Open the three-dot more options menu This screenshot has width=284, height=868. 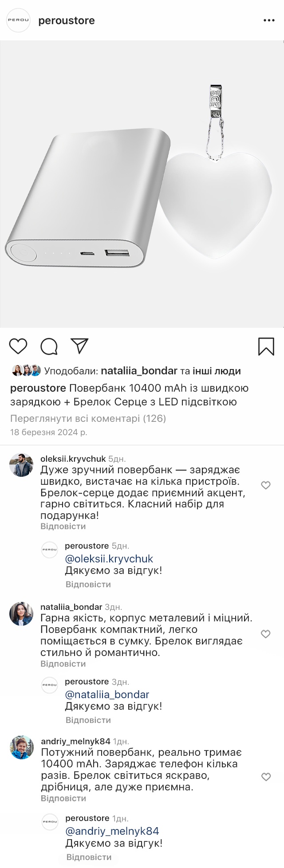pos(269,21)
